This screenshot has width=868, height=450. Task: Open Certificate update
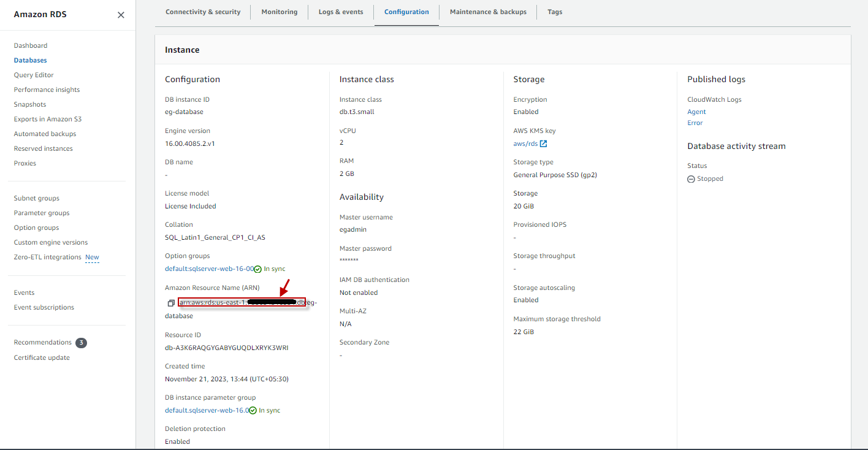tap(42, 357)
